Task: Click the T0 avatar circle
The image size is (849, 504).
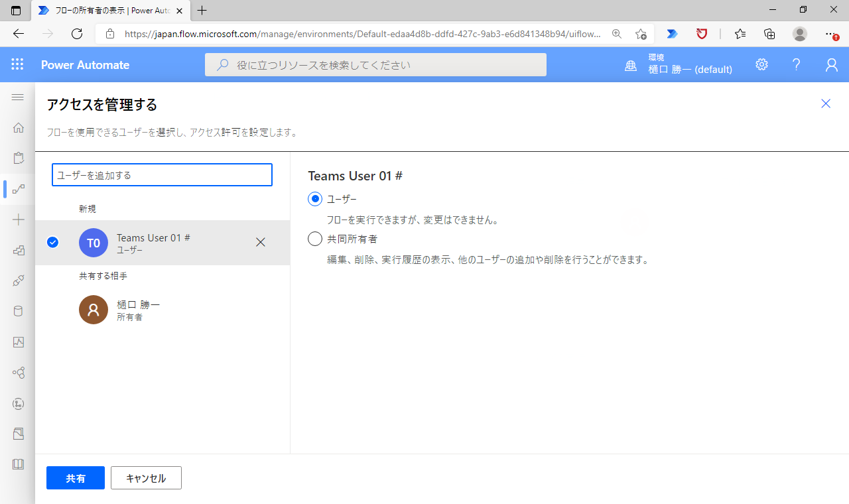Action: point(94,243)
